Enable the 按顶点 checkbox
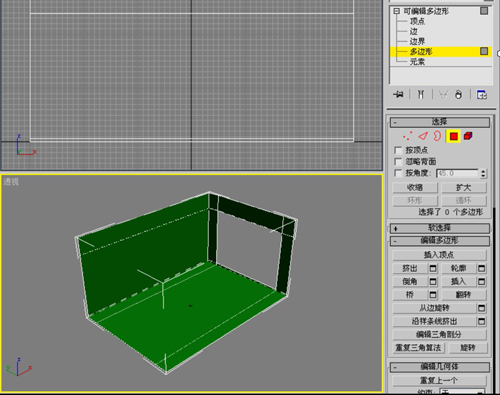Screen dimensions: 500x395 click(x=398, y=150)
